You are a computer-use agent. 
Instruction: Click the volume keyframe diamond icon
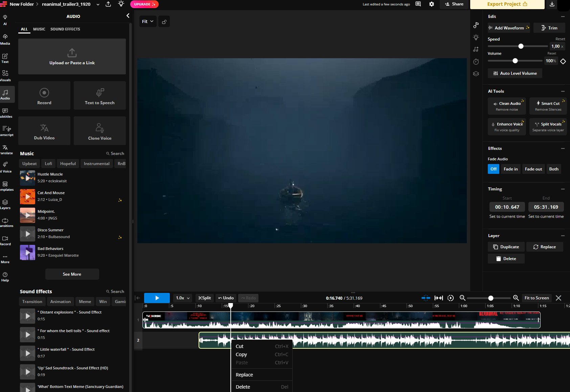(563, 61)
